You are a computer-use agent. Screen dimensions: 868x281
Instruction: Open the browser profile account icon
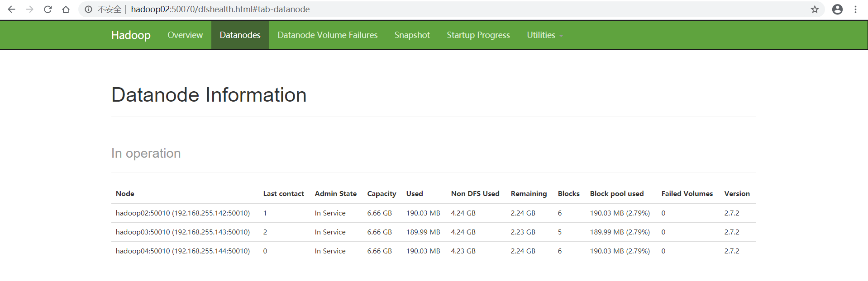(x=837, y=9)
